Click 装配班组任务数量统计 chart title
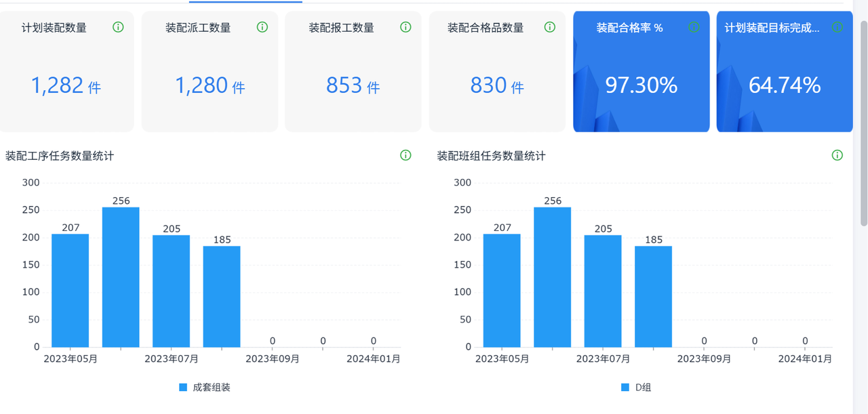868x414 pixels. (x=492, y=156)
